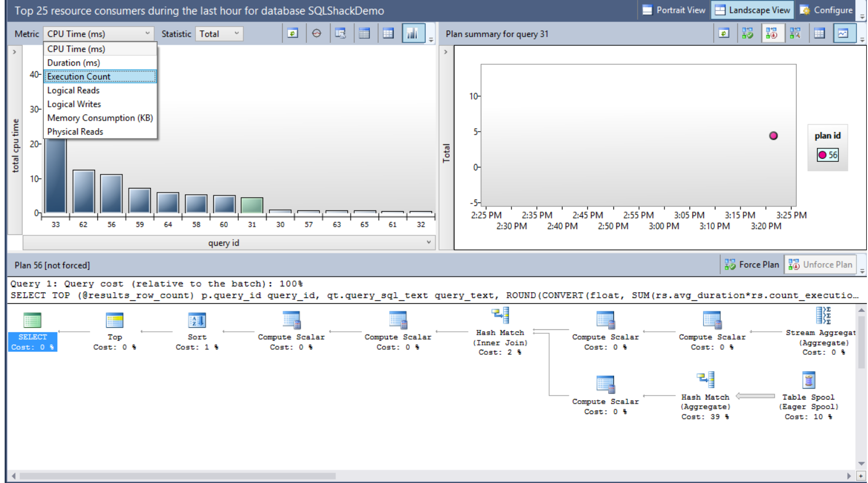This screenshot has height=483, width=868.
Task: Toggle the bar chart view for queries
Action: [x=413, y=34]
